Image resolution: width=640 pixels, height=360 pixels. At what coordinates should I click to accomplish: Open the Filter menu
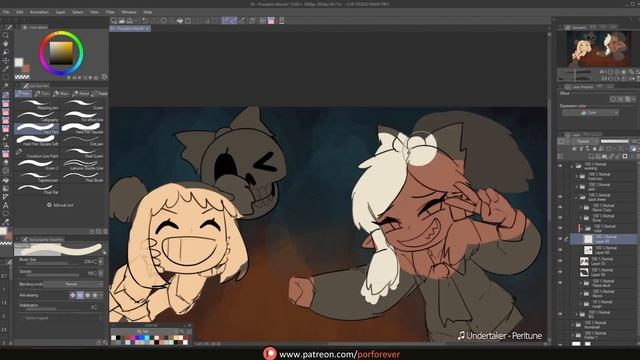pos(110,12)
